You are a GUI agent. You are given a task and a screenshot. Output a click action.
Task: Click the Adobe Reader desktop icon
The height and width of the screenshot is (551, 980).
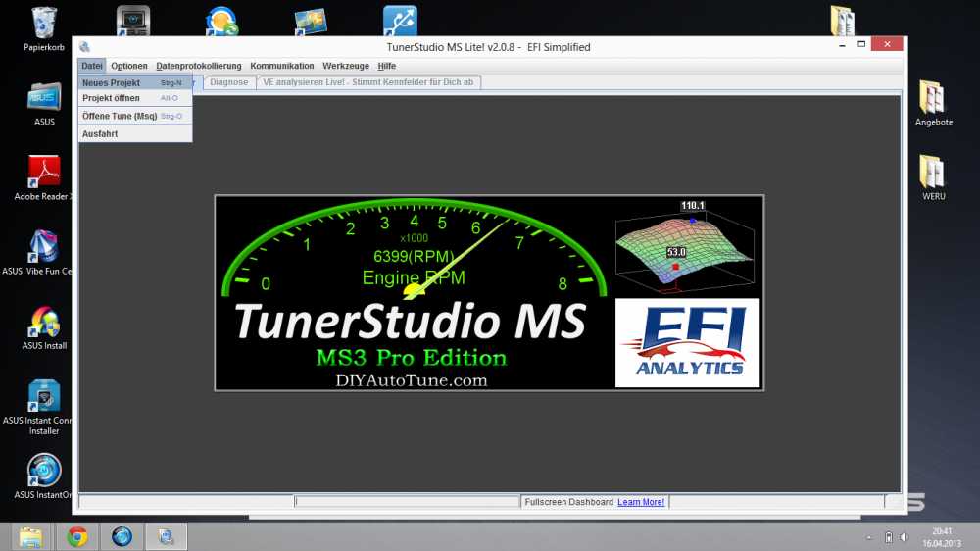[x=44, y=172]
